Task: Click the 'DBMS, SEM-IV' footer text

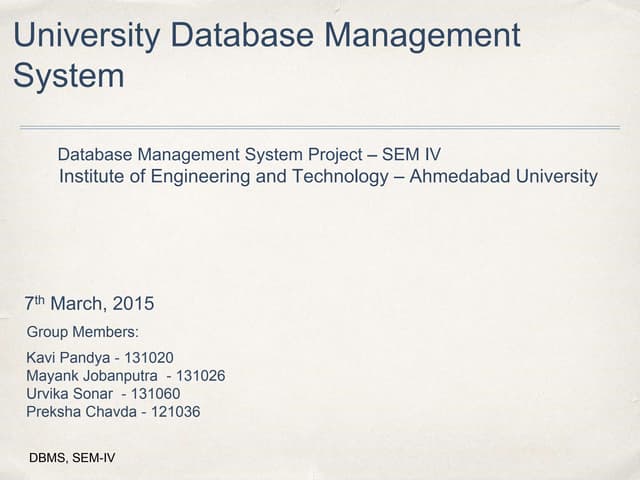Action: [x=73, y=459]
